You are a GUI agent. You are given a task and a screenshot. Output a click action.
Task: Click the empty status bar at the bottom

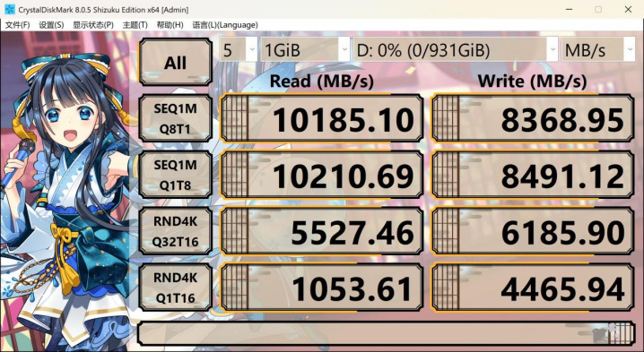pyautogui.click(x=387, y=333)
